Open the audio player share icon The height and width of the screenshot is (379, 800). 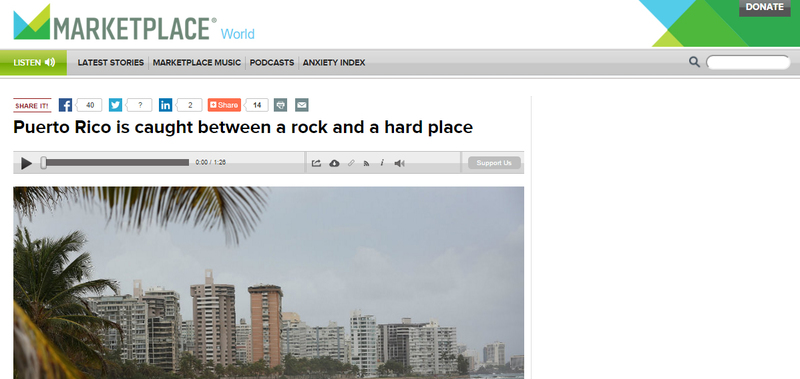(316, 163)
